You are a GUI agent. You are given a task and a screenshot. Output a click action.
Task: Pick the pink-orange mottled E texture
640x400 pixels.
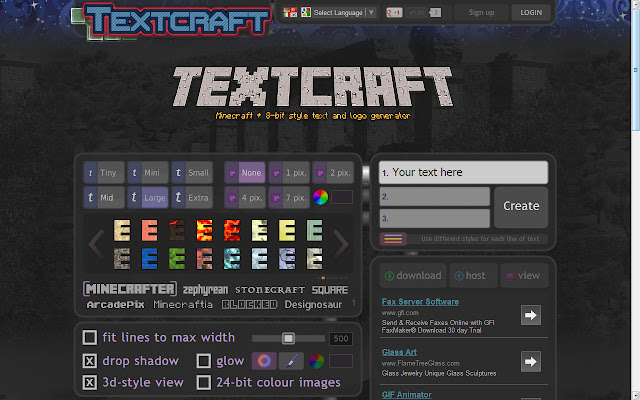204,259
